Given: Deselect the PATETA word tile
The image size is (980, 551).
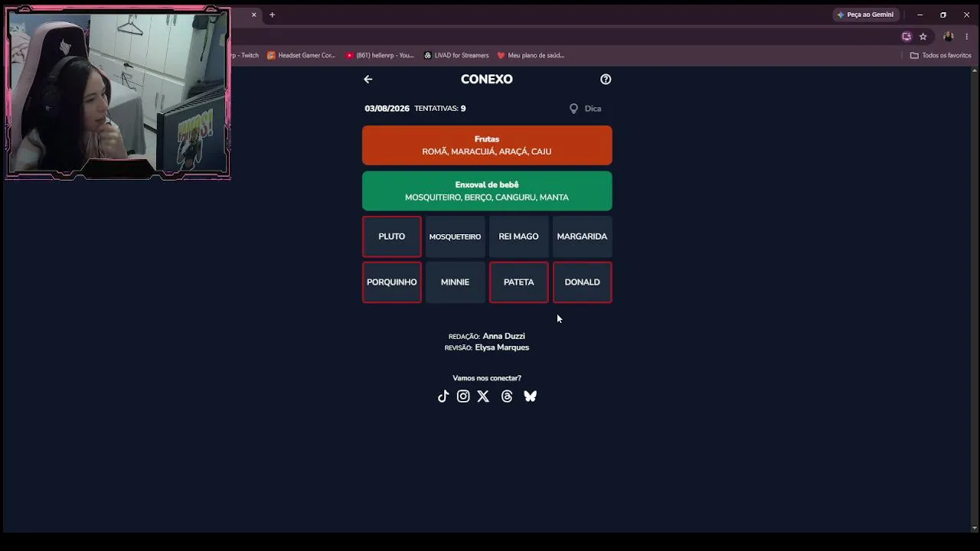Looking at the screenshot, I should pyautogui.click(x=518, y=282).
